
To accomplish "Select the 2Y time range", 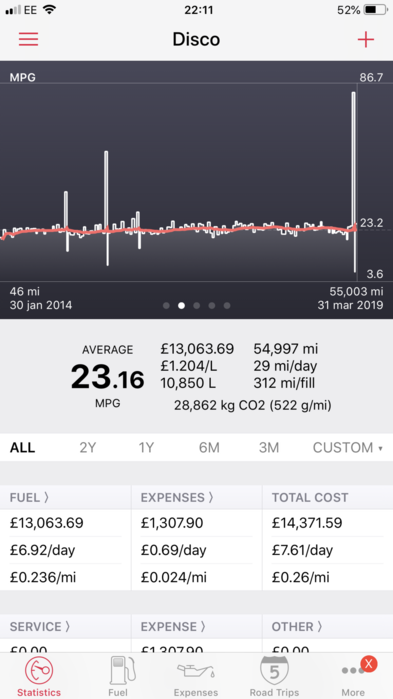I will click(x=87, y=447).
